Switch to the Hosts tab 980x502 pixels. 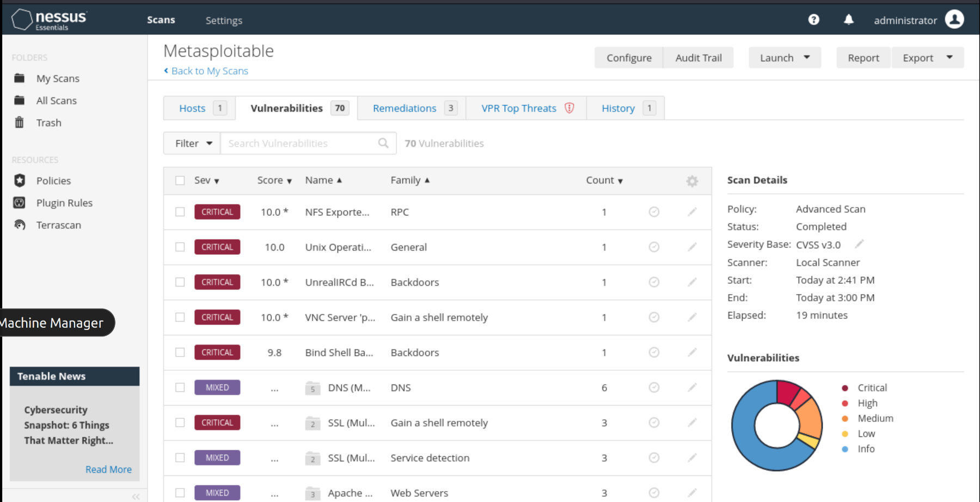pos(199,108)
